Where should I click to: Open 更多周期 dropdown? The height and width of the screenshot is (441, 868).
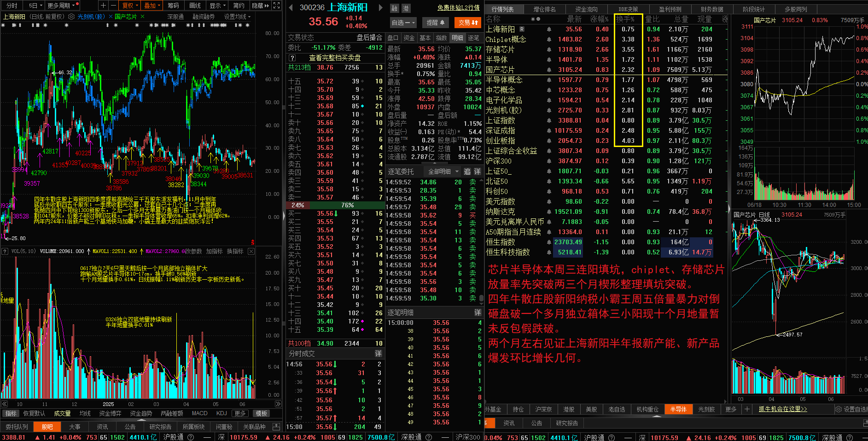point(61,6)
